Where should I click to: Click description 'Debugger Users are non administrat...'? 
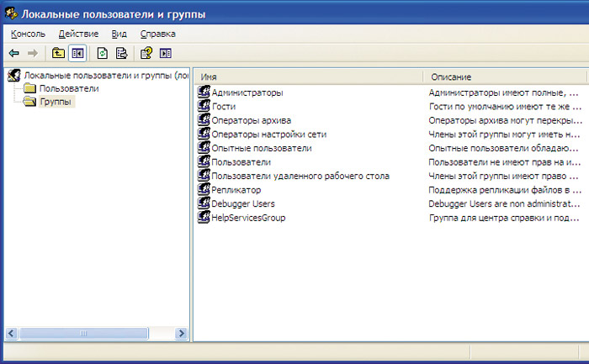coord(505,203)
